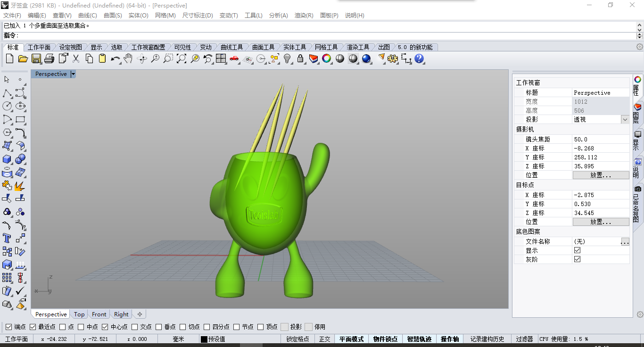Viewport: 644px width, 347px height.
Task: Pick the Circle tool in left toolbar
Action: coord(7,106)
